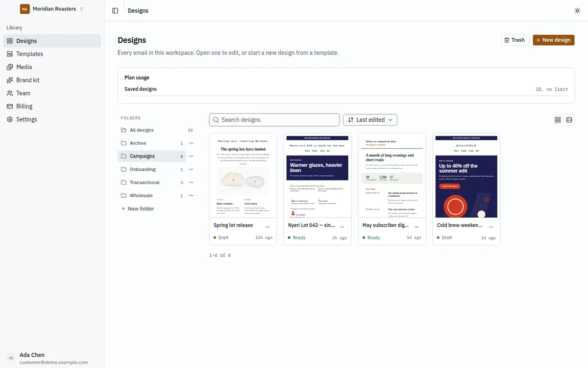Open the Transactional folder

click(x=152, y=183)
